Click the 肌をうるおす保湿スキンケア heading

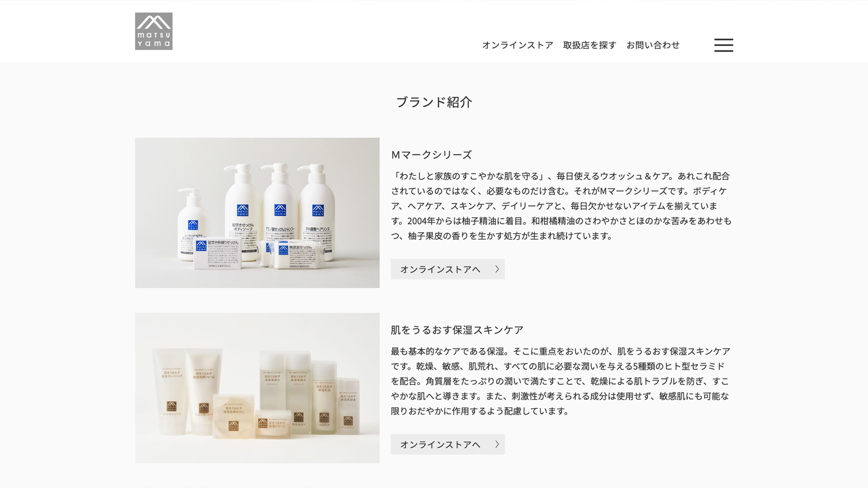tap(457, 330)
